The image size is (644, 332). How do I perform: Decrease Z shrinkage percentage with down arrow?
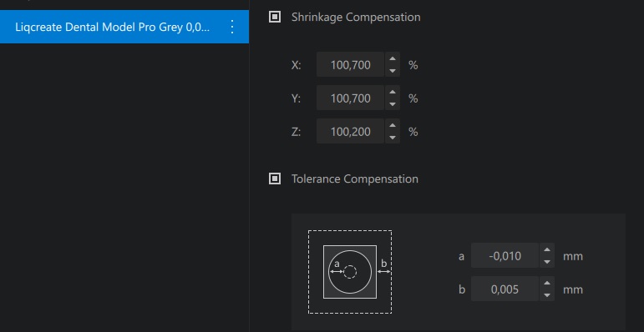tap(393, 137)
